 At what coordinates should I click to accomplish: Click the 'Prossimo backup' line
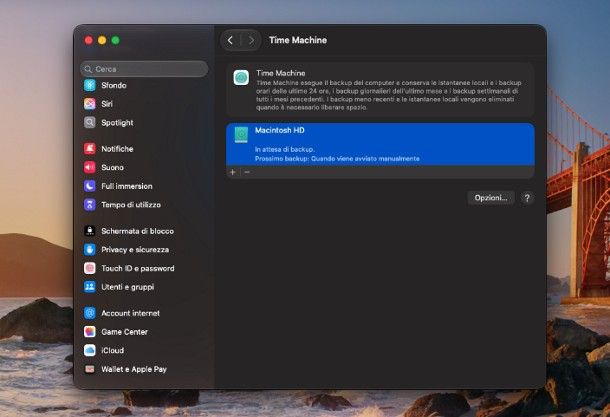[x=337, y=159]
